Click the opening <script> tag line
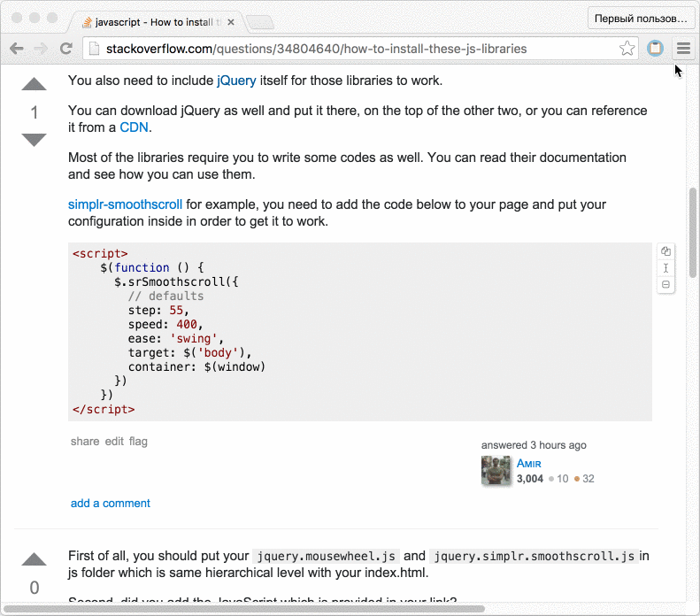Image resolution: width=700 pixels, height=616 pixels. coord(100,253)
